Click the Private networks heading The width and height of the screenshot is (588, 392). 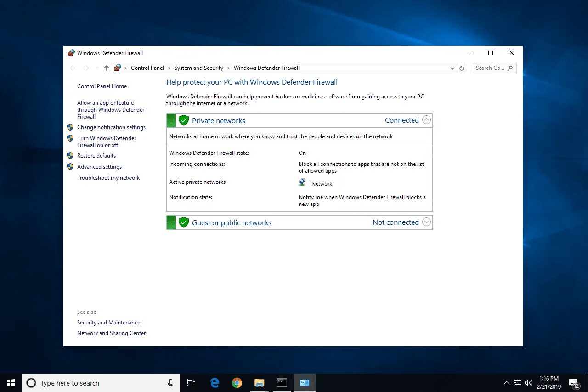tap(219, 121)
